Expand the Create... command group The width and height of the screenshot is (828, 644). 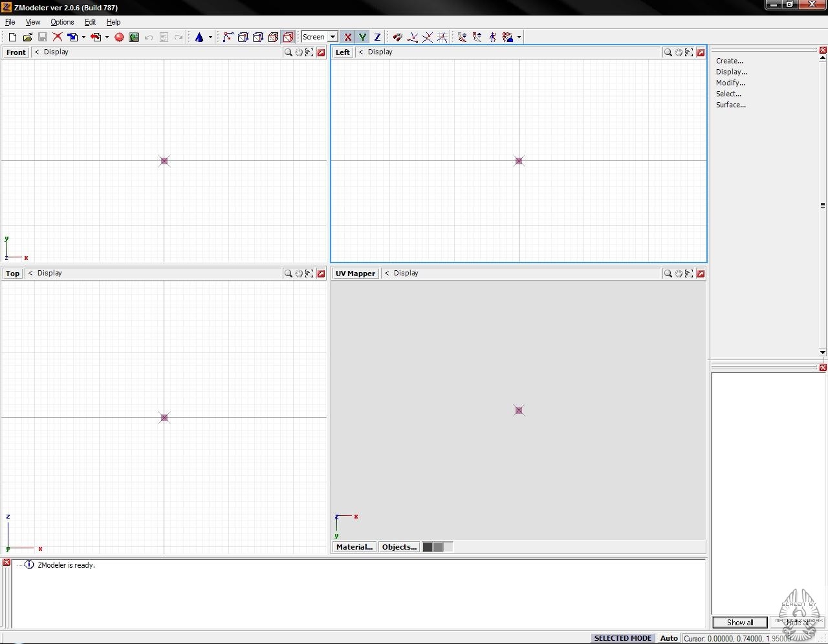click(x=729, y=61)
